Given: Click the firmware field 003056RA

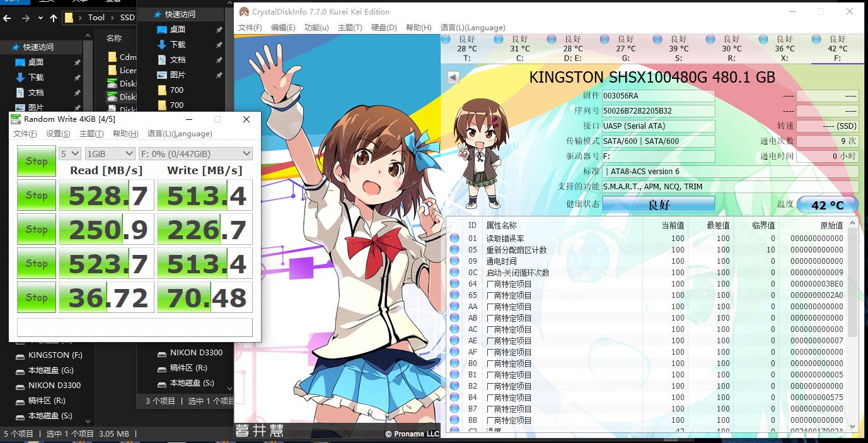Looking at the screenshot, I should (658, 96).
